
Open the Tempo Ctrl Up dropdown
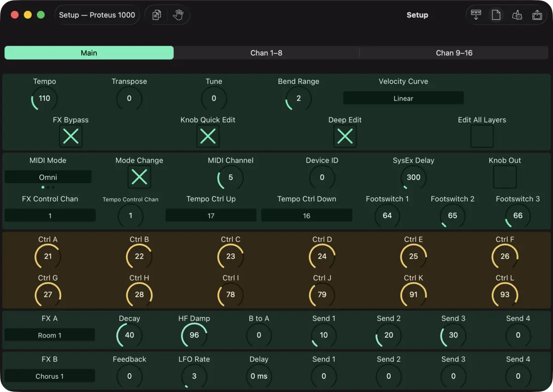211,216
